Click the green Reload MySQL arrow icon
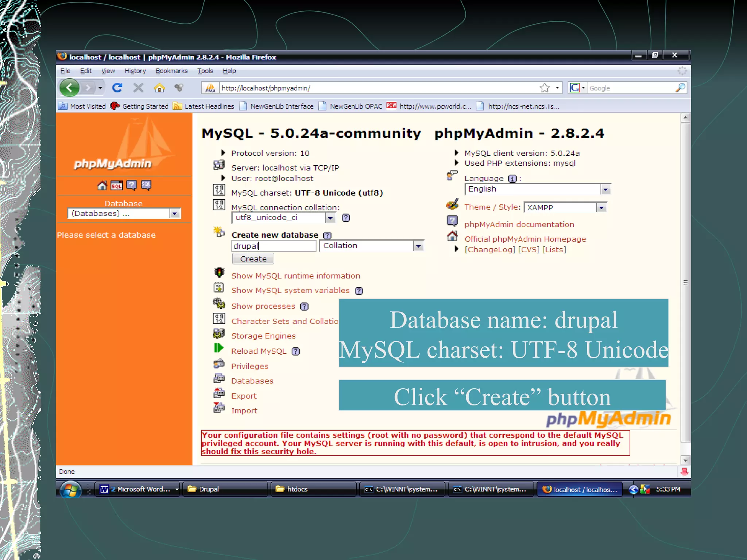This screenshot has height=560, width=747. (218, 348)
